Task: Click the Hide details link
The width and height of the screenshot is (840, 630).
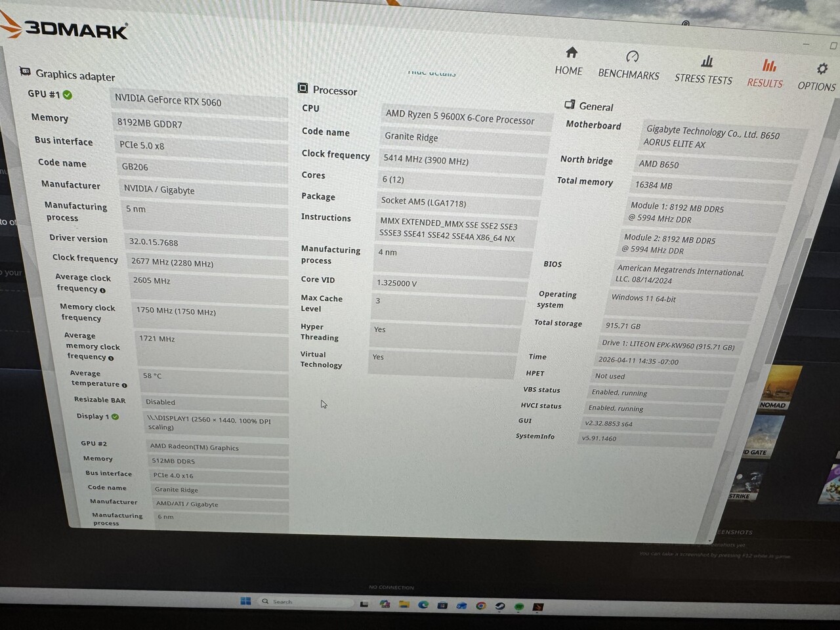Action: [431, 72]
